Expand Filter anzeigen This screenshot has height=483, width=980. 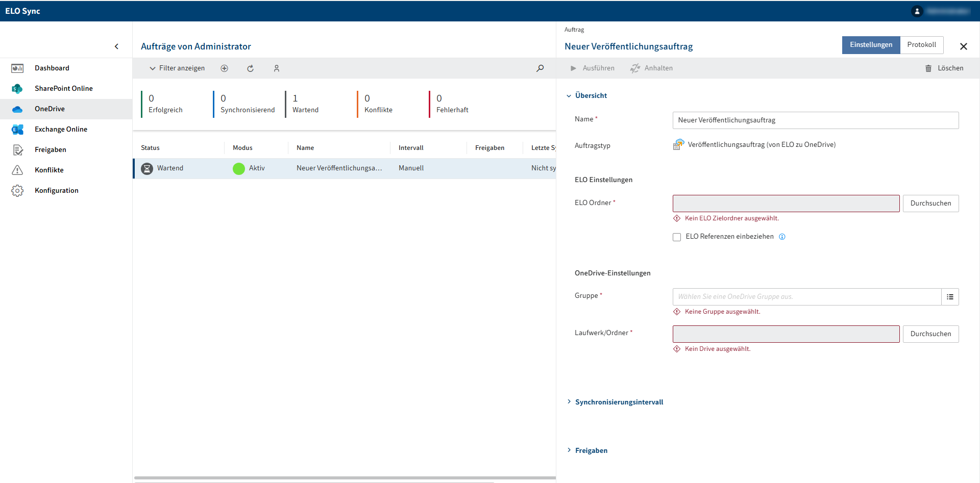177,68
